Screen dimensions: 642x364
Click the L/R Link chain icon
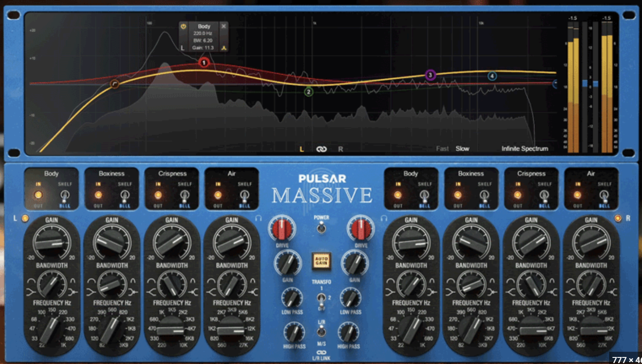coord(321,353)
